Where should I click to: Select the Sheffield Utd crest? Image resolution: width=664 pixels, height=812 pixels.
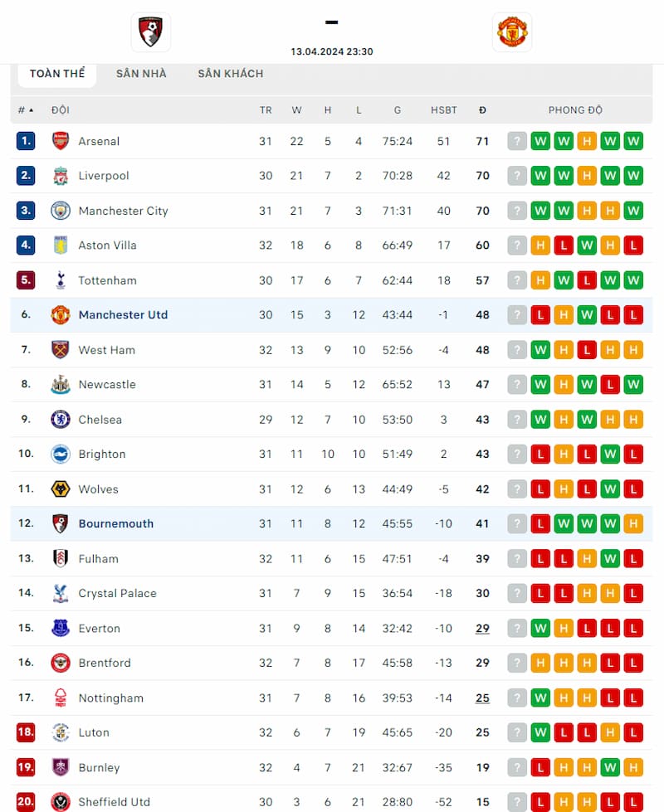[60, 802]
